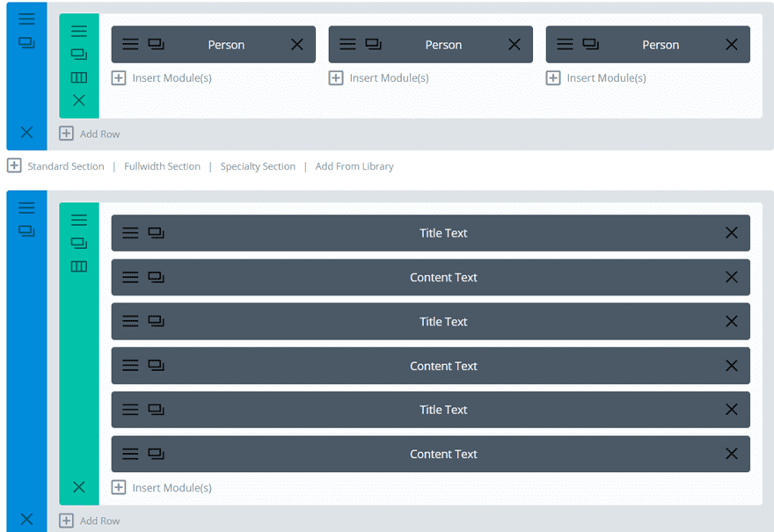Insert a module below the middle Person module
The height and width of the screenshot is (532, 774).
coord(379,78)
